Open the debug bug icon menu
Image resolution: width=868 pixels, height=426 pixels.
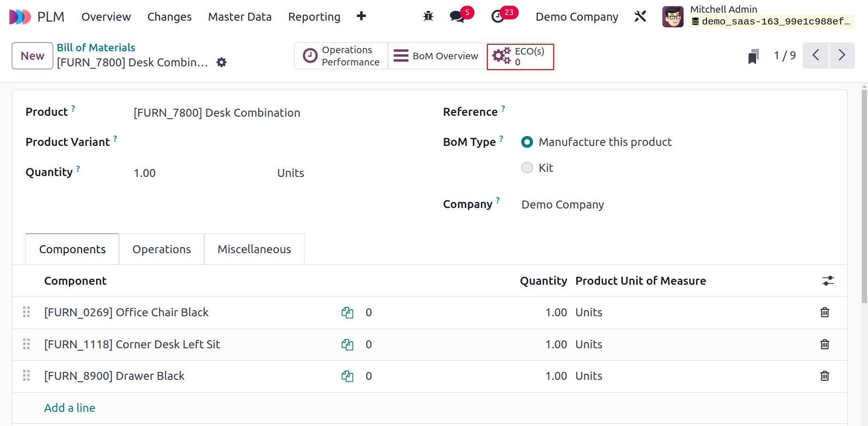click(x=428, y=16)
